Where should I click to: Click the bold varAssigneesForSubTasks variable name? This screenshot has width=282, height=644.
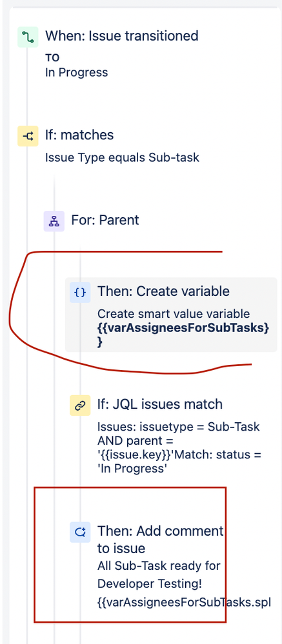tap(183, 335)
